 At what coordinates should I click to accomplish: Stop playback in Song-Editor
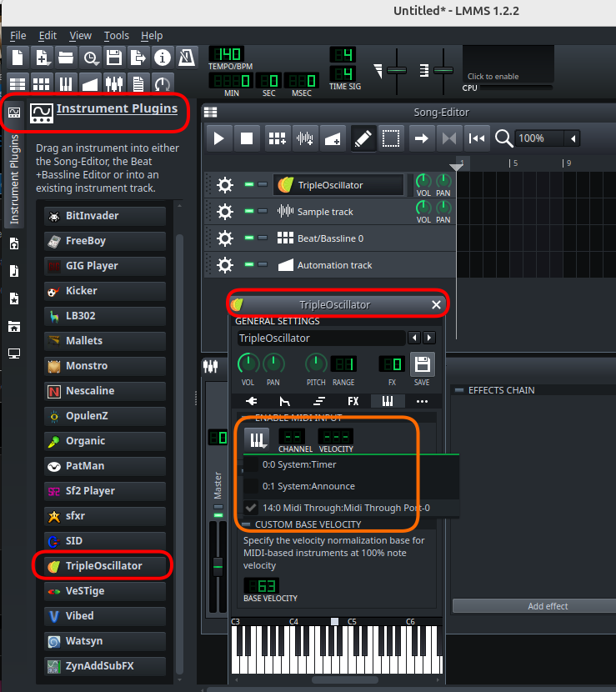[247, 138]
